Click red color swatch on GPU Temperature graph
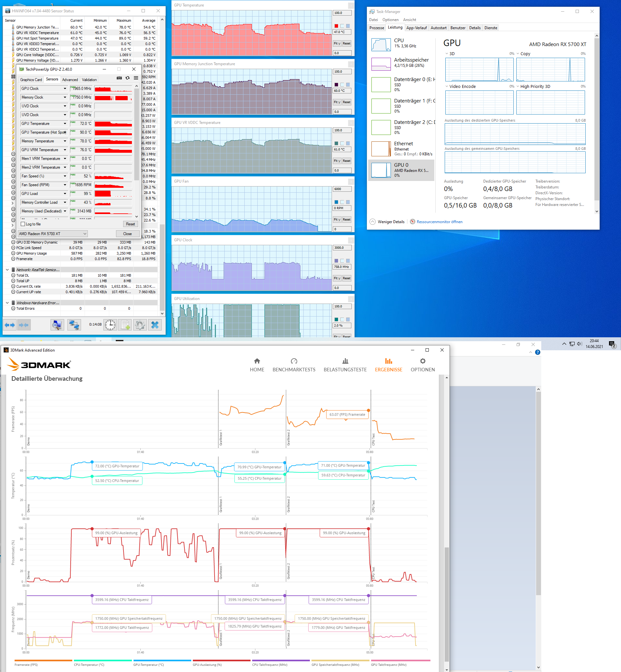 (336, 26)
